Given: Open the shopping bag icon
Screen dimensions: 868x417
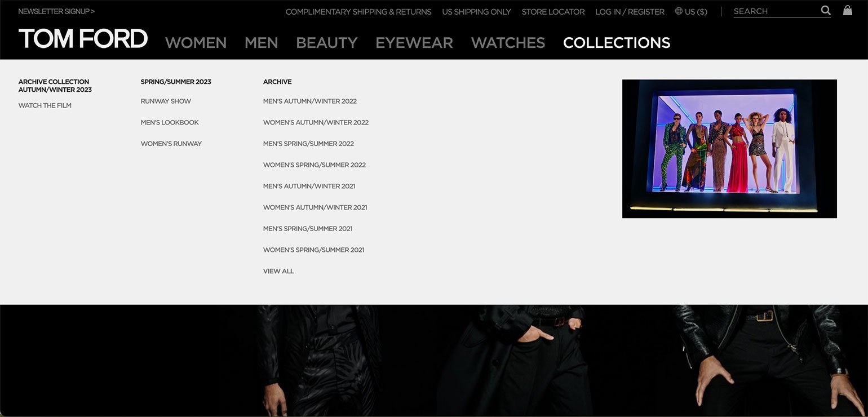Looking at the screenshot, I should pyautogui.click(x=847, y=10).
